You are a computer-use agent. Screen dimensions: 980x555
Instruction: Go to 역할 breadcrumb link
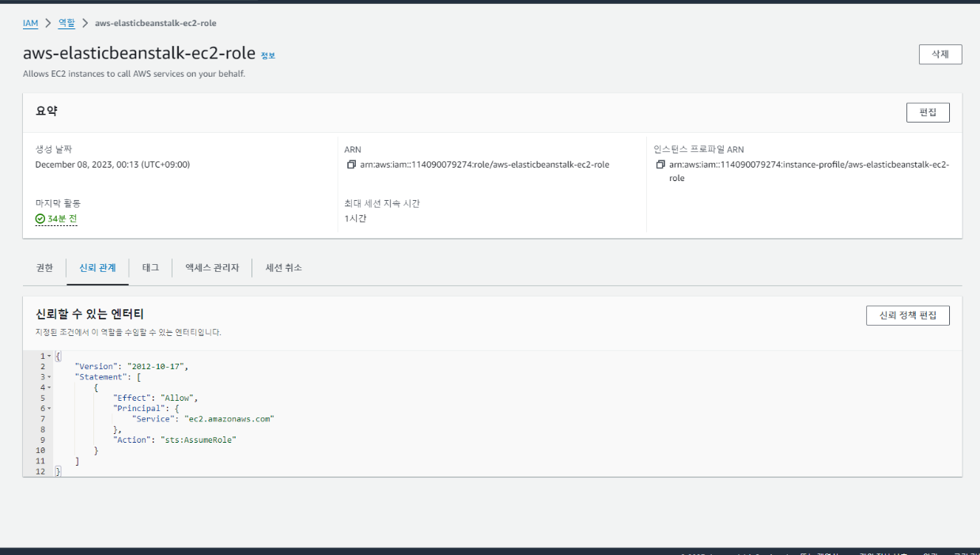[67, 23]
